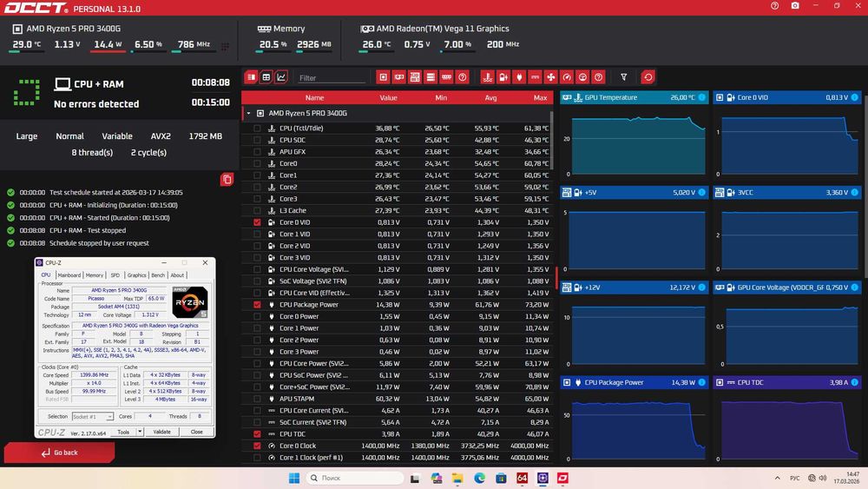Sort the table by the Max column

(540, 98)
